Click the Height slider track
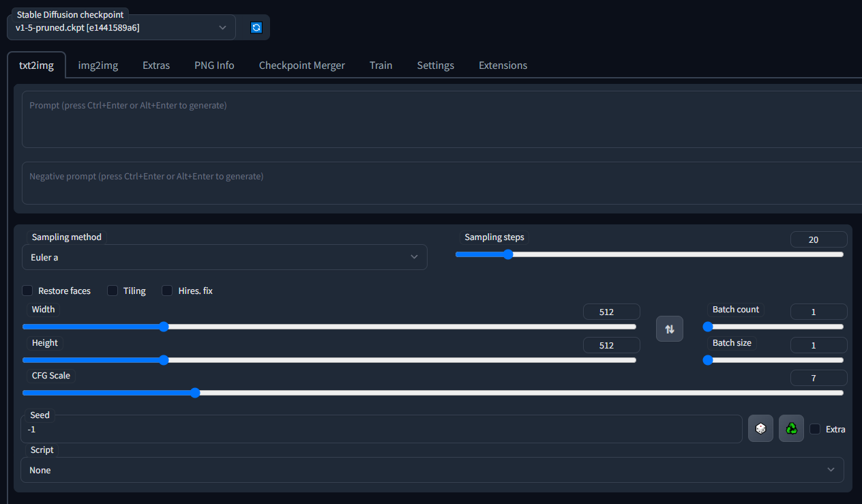Screen dimensions: 862x504 point(329,360)
